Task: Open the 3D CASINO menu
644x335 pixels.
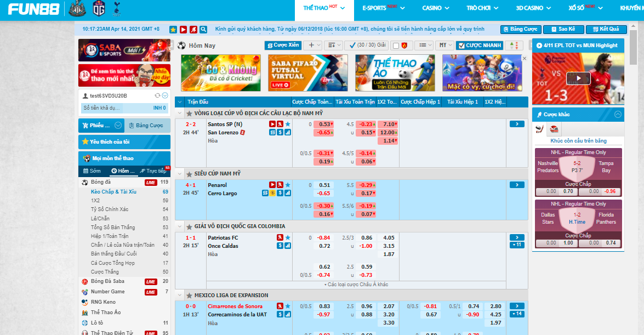Action: 533,8
